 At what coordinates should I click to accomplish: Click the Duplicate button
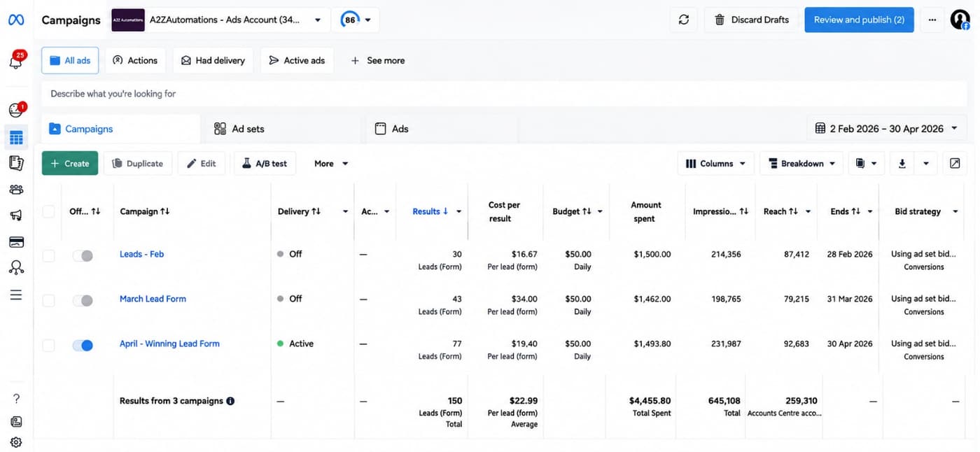coord(138,164)
